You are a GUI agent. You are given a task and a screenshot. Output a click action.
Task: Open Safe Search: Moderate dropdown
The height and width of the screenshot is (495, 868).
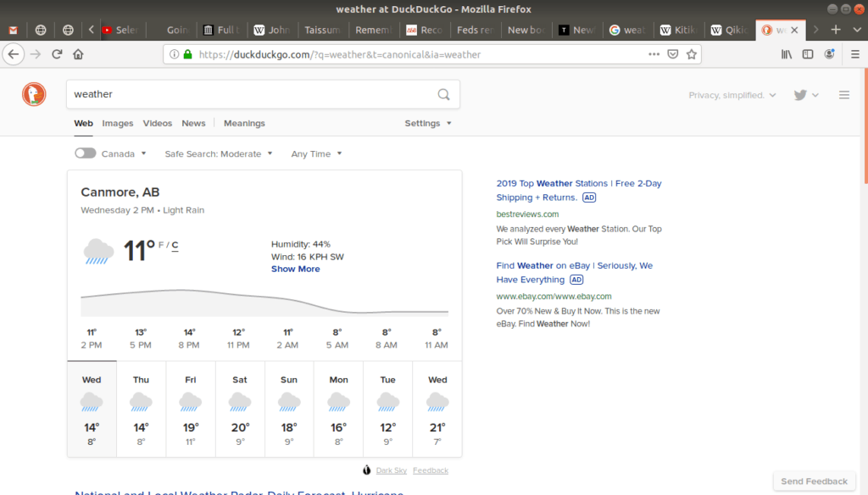click(x=218, y=154)
